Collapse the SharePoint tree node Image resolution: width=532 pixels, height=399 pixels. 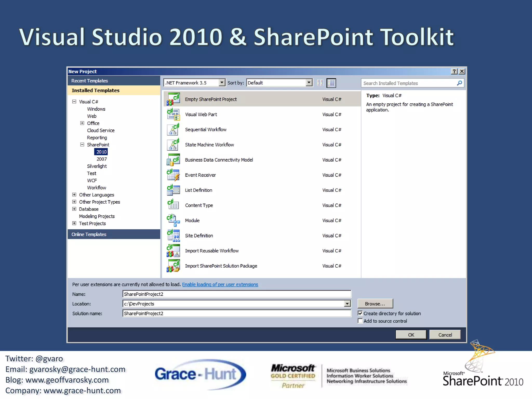[82, 145]
